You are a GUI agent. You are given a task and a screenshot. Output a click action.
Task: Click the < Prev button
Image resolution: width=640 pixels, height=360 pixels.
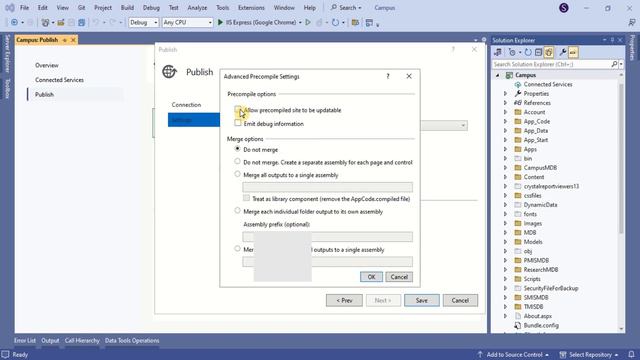[x=344, y=300]
